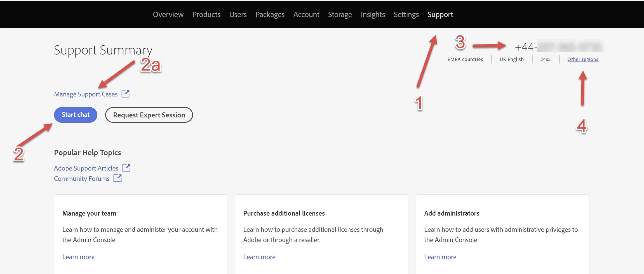Click Learn more under Purchase additional licenses
644x274 pixels.
pyautogui.click(x=259, y=257)
